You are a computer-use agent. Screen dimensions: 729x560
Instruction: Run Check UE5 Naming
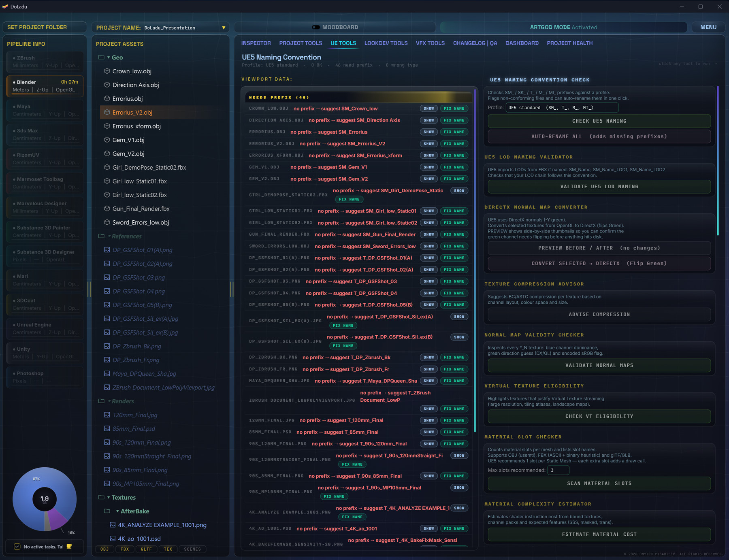click(x=599, y=121)
